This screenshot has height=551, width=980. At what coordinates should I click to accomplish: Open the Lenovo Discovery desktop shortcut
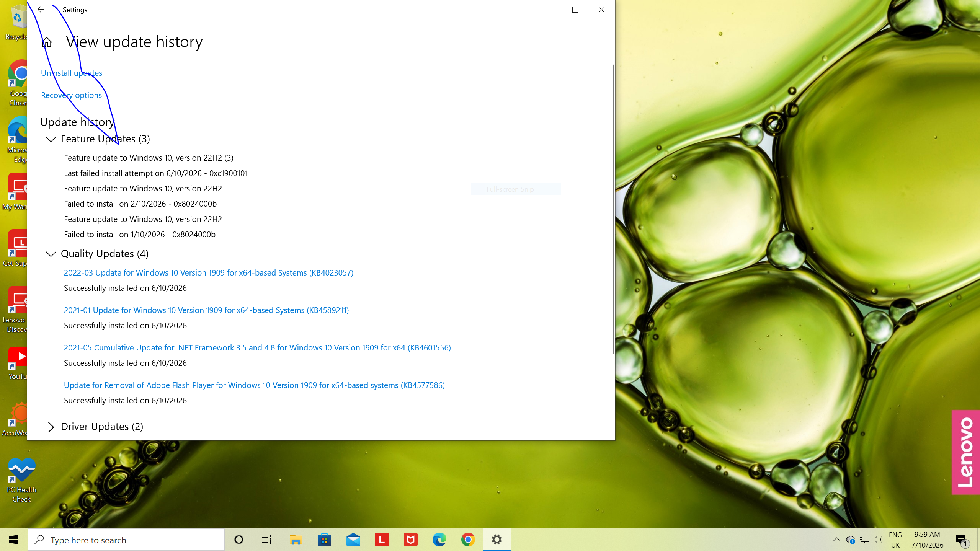coord(15,310)
